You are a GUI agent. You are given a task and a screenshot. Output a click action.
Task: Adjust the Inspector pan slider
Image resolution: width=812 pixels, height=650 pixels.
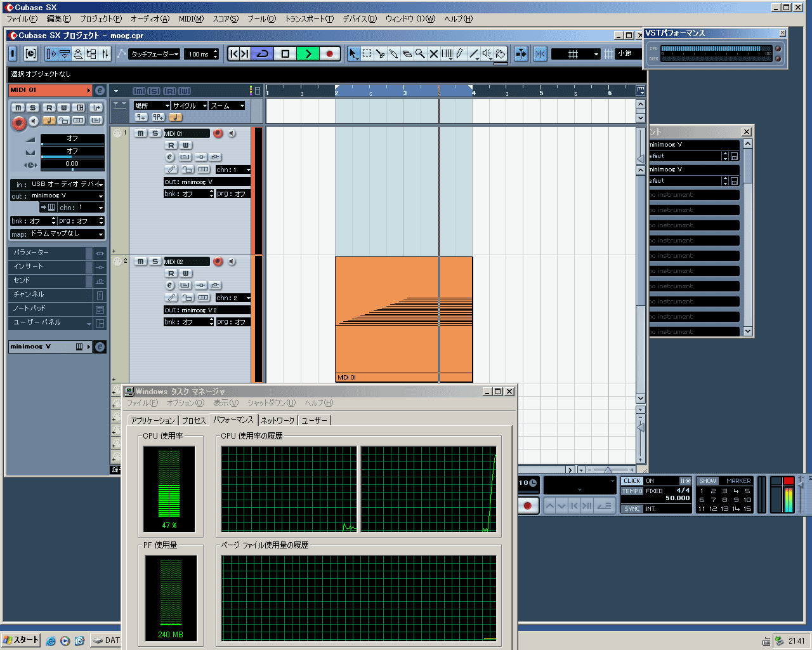coord(72,157)
